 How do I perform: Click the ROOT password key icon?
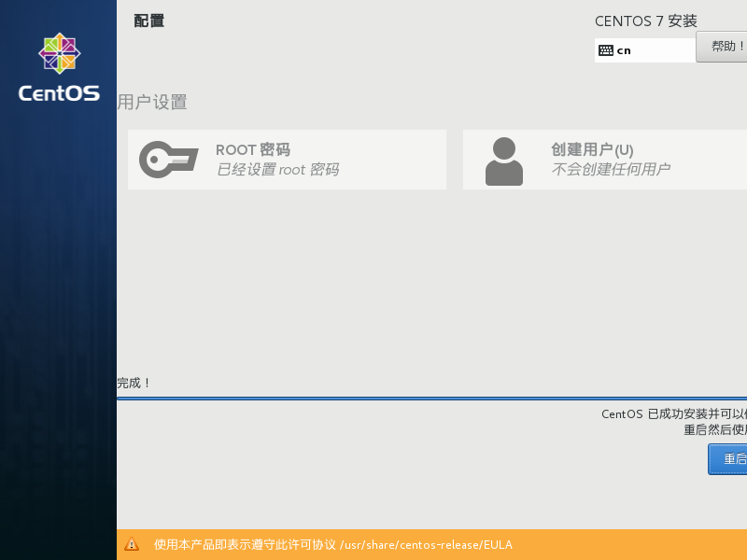(x=169, y=160)
